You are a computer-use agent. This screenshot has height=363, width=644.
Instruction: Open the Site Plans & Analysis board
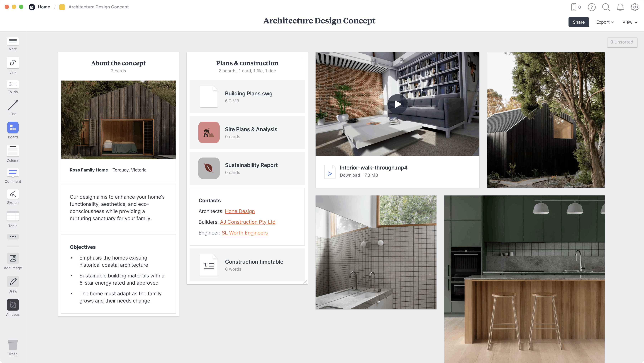tap(251, 129)
